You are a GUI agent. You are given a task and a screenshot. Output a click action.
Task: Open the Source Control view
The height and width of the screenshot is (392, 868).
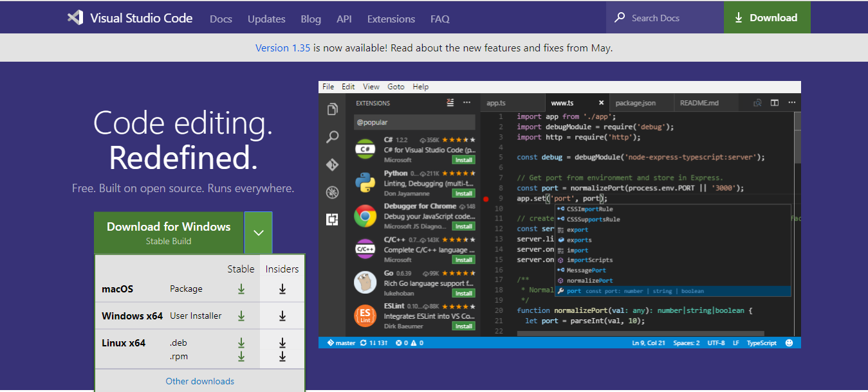pyautogui.click(x=332, y=165)
